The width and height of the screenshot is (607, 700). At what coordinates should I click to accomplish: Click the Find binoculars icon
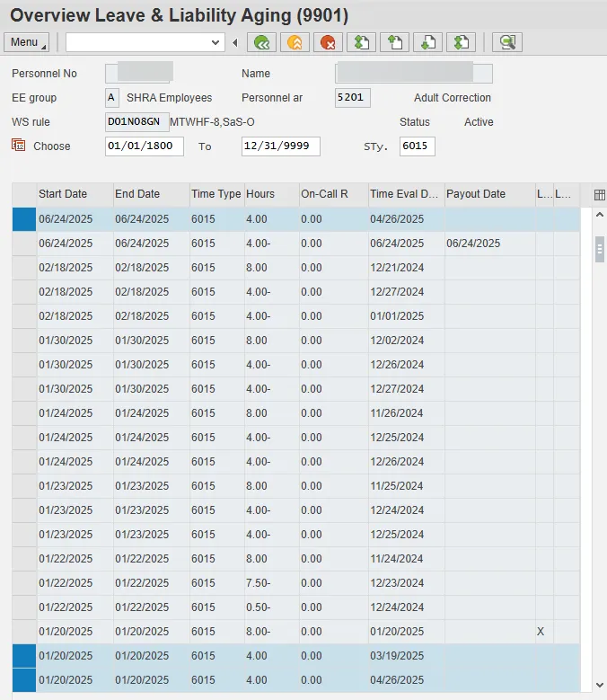point(507,42)
